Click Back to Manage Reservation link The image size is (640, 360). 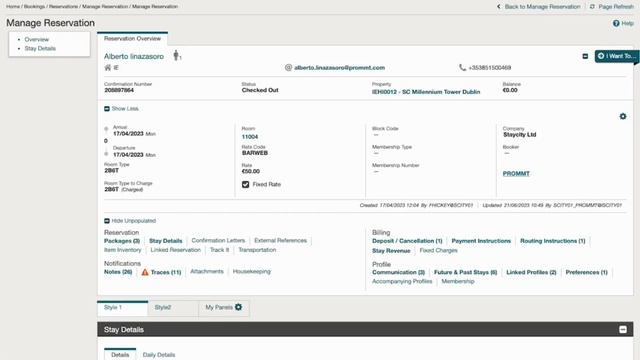click(542, 7)
